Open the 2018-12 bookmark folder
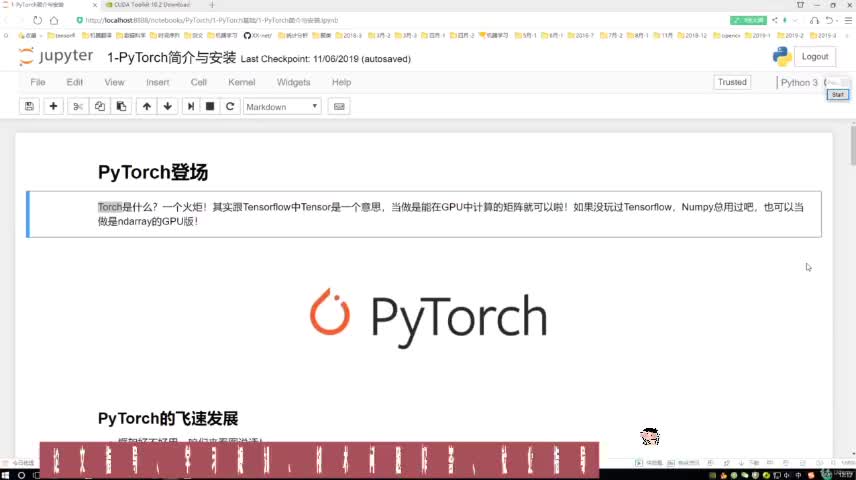The height and width of the screenshot is (480, 856). pyautogui.click(x=692, y=35)
